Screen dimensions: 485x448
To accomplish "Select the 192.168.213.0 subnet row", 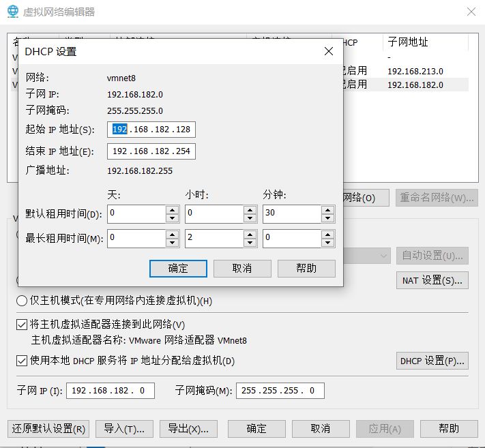I will pyautogui.click(x=406, y=71).
